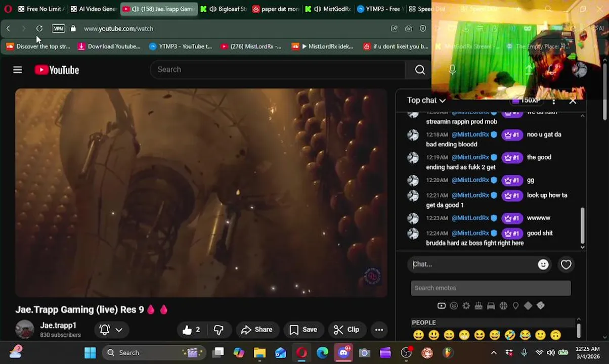Viewport: 609px width, 364px height.
Task: Click the lock site-info icon
Action: [x=73, y=29]
